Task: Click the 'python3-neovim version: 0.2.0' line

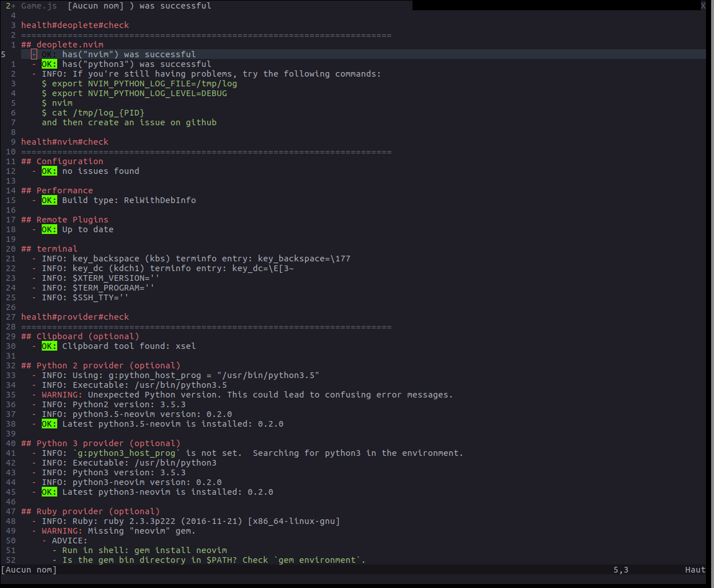Action: click(x=126, y=482)
